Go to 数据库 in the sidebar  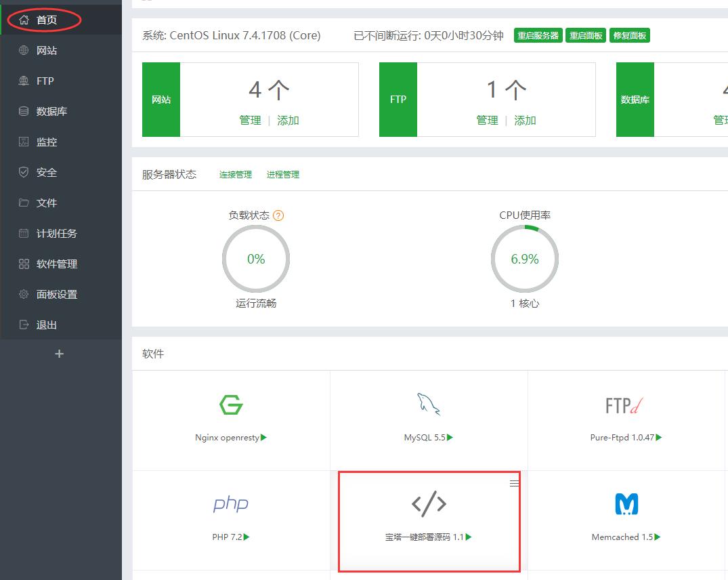point(61,111)
